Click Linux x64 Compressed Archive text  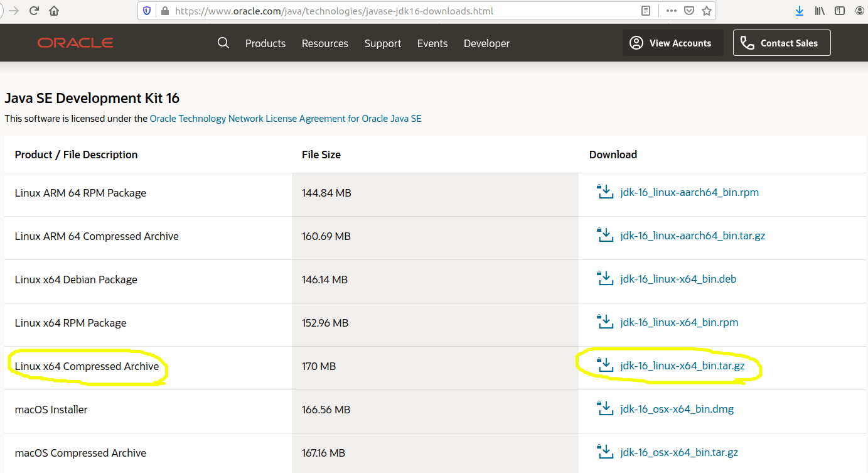[87, 366]
